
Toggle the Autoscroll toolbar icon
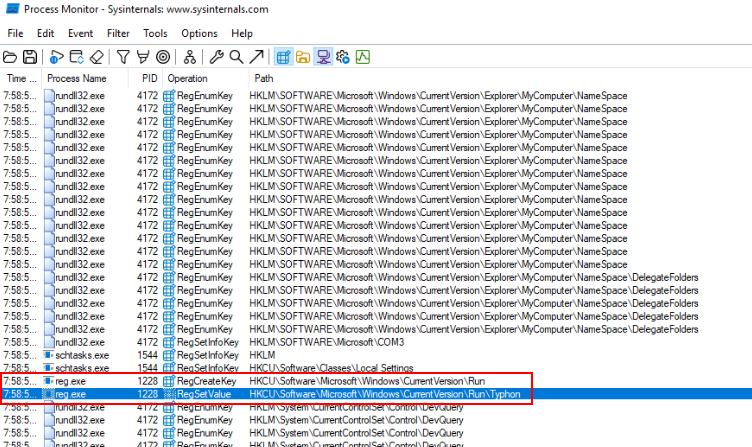[77, 57]
